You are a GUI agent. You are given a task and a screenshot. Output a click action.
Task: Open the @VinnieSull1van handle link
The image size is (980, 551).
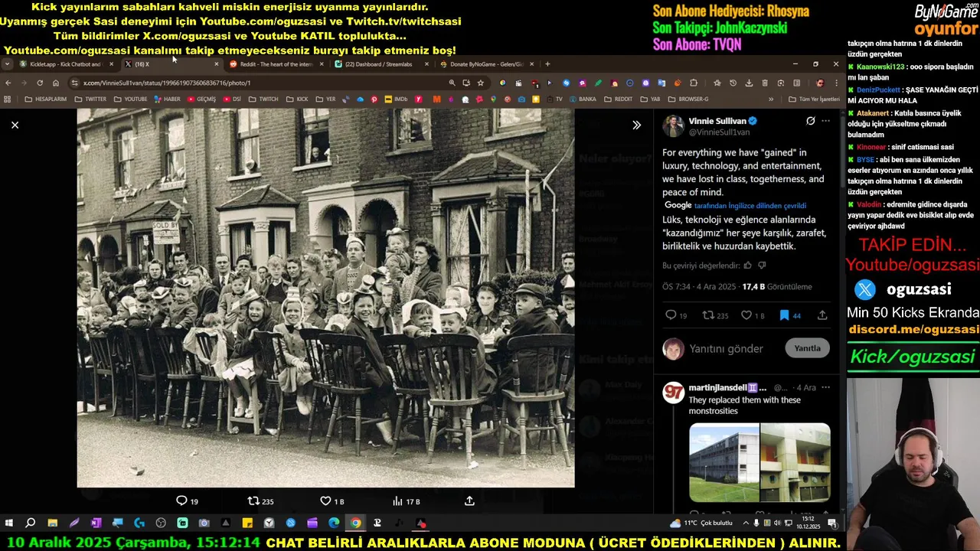pyautogui.click(x=719, y=132)
